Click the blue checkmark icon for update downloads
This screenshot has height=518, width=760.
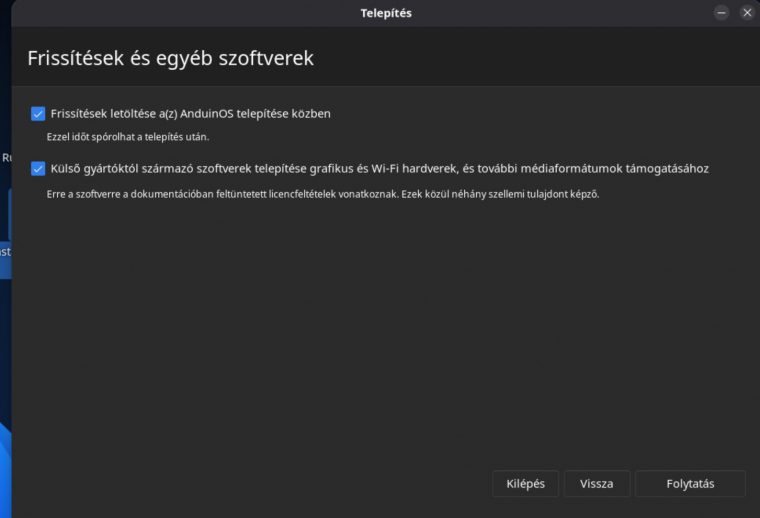click(38, 114)
